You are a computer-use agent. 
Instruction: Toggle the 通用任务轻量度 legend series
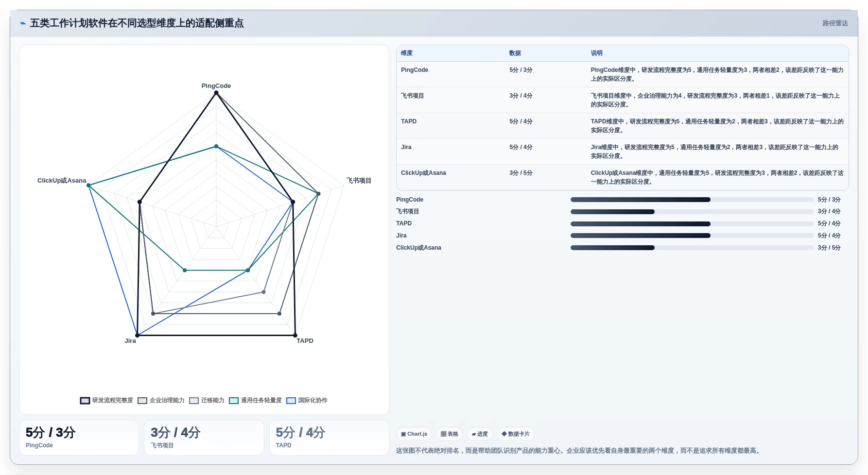(255, 401)
